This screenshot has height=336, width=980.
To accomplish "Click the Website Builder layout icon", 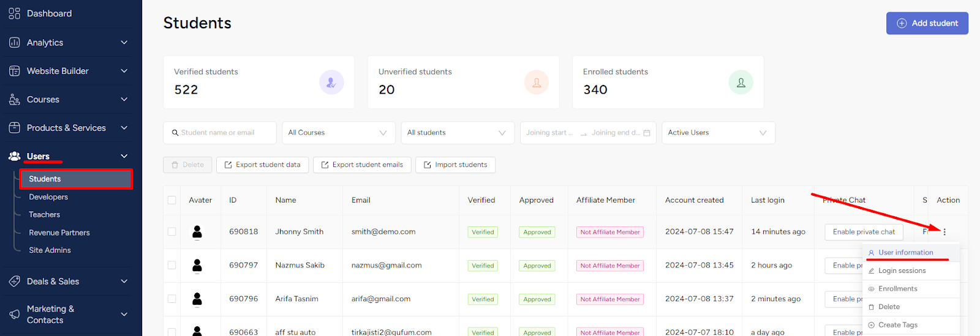I will click(14, 71).
